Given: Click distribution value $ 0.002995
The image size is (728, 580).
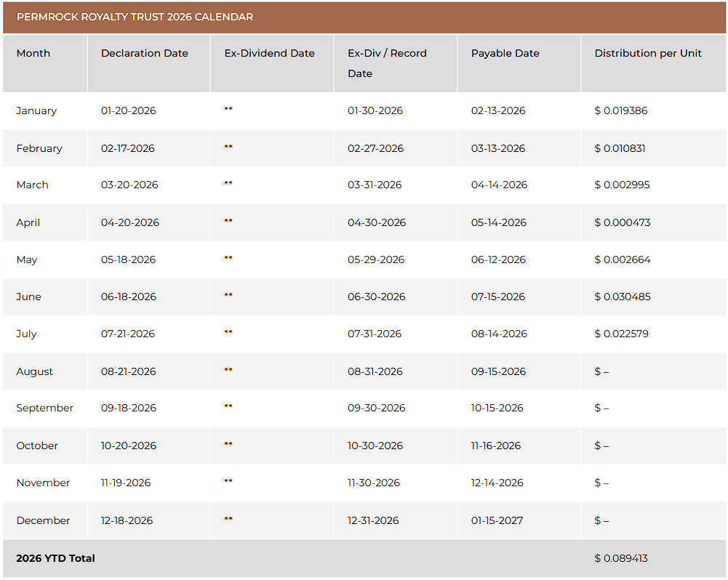Looking at the screenshot, I should (622, 185).
